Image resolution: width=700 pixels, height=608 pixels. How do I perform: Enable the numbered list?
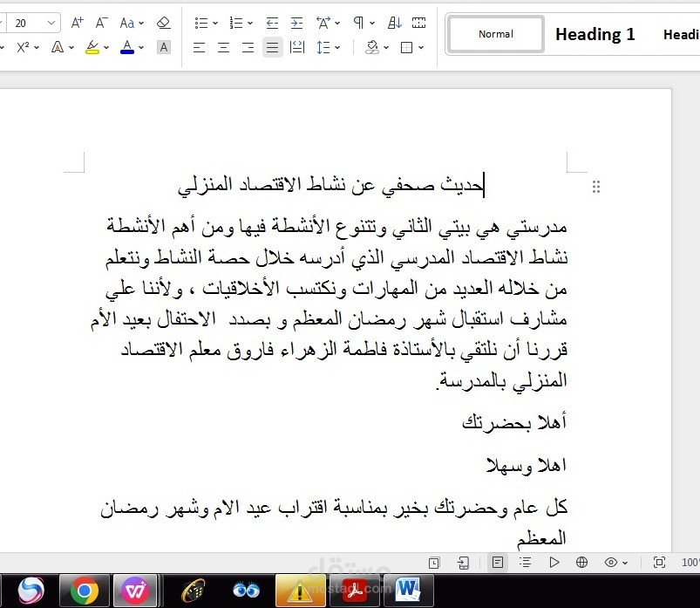tap(234, 23)
